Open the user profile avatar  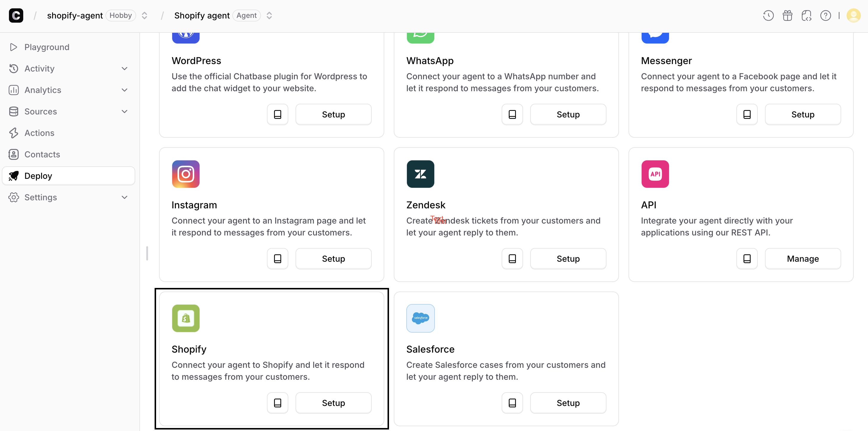[853, 15]
